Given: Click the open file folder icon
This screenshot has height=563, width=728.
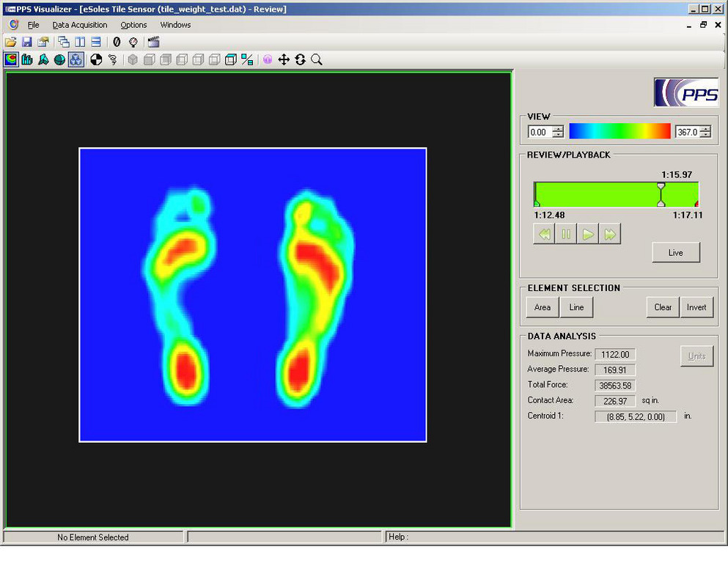Looking at the screenshot, I should 10,43.
